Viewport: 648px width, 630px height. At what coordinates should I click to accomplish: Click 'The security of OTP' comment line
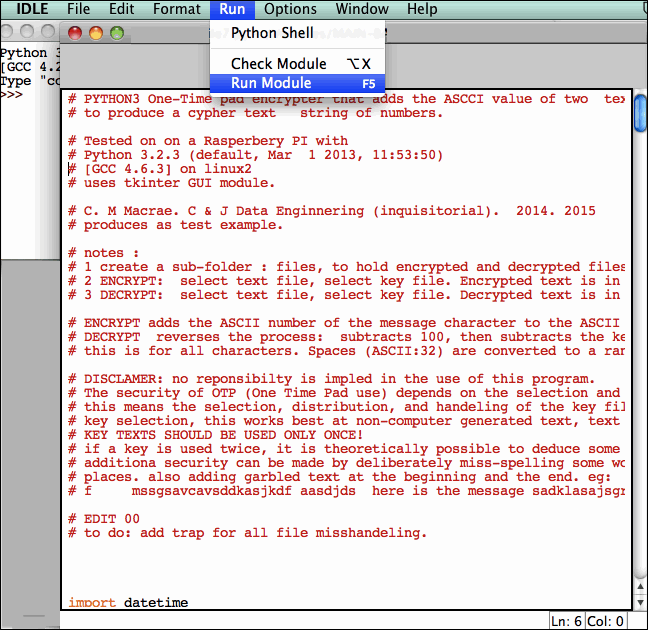346,393
